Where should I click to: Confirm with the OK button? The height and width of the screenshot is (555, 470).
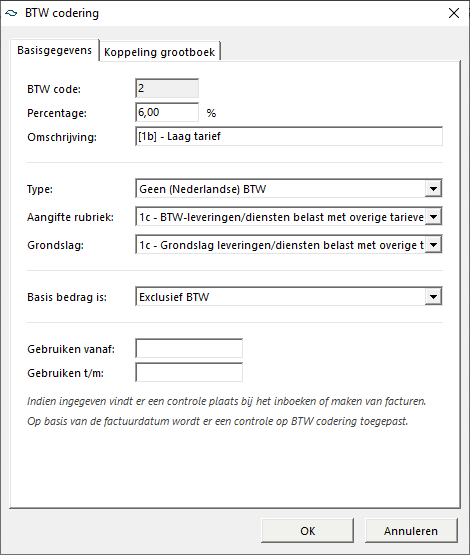pyautogui.click(x=308, y=531)
